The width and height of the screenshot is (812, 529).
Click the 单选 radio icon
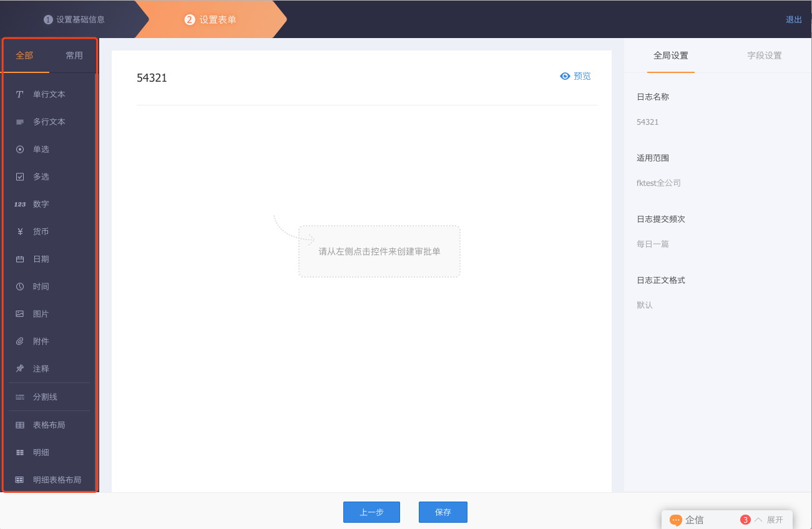[20, 150]
